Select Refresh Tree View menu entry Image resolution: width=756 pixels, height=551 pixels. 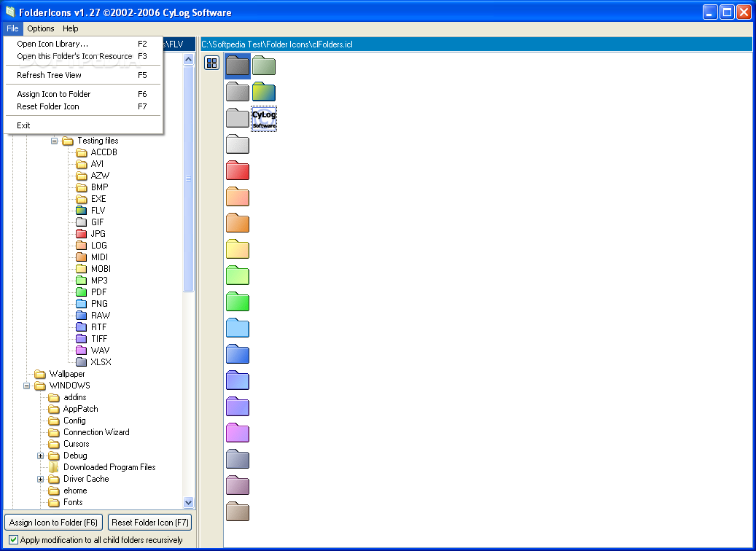click(x=83, y=75)
